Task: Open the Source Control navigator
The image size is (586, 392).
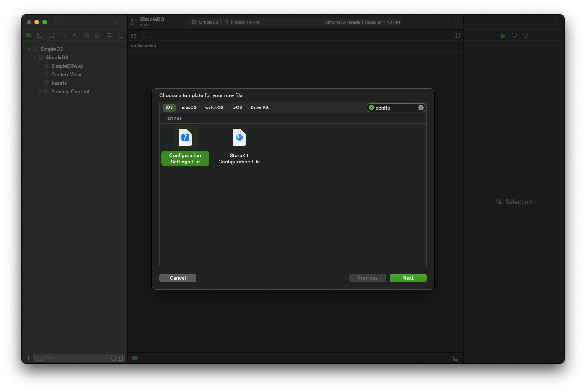Action: click(x=40, y=35)
